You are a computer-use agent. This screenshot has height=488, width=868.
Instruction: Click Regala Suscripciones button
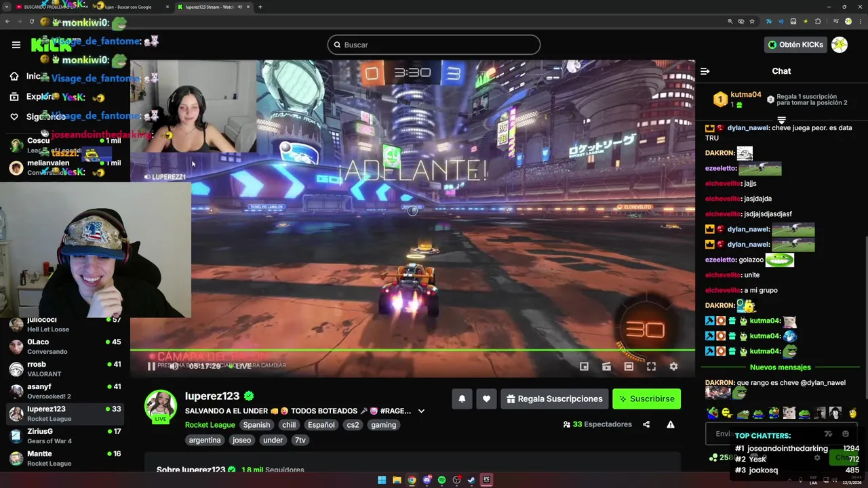(555, 399)
